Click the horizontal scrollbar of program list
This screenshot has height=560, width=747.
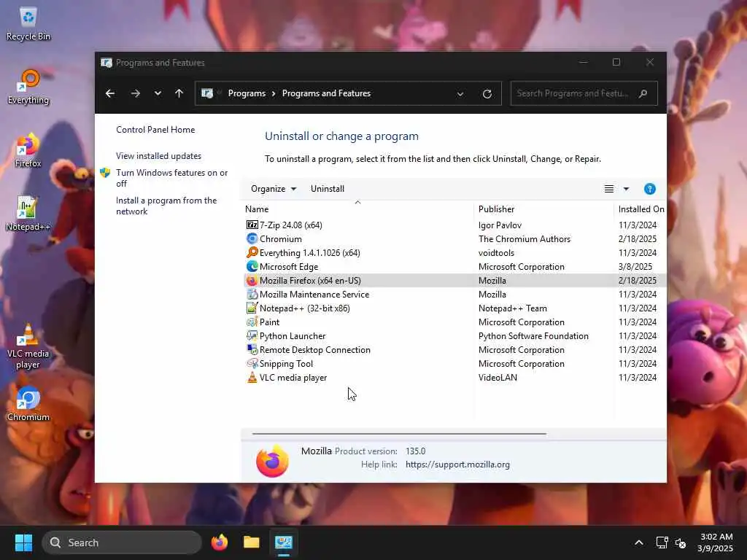(399, 434)
